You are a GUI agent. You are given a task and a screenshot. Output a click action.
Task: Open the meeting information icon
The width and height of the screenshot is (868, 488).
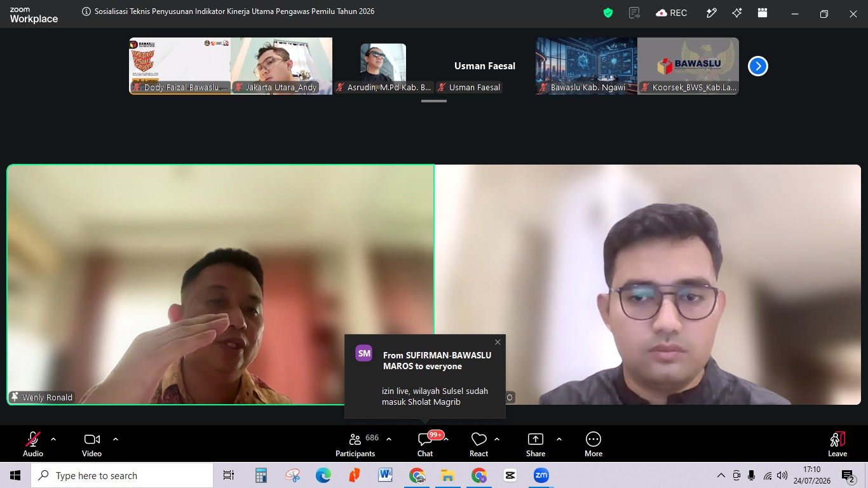point(86,11)
